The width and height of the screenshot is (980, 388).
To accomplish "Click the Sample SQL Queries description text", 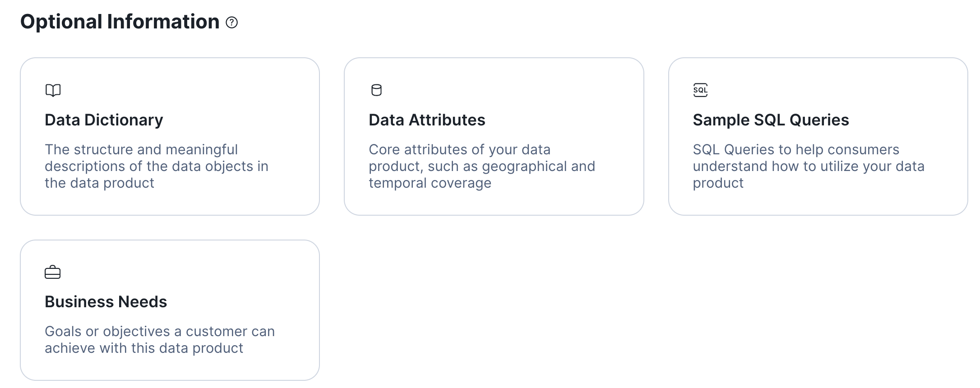I will tap(808, 166).
